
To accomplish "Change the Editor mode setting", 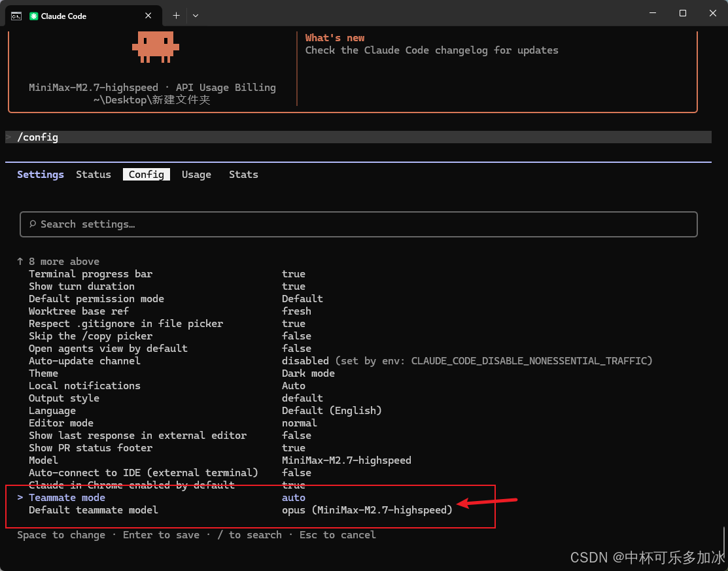I will [x=173, y=423].
